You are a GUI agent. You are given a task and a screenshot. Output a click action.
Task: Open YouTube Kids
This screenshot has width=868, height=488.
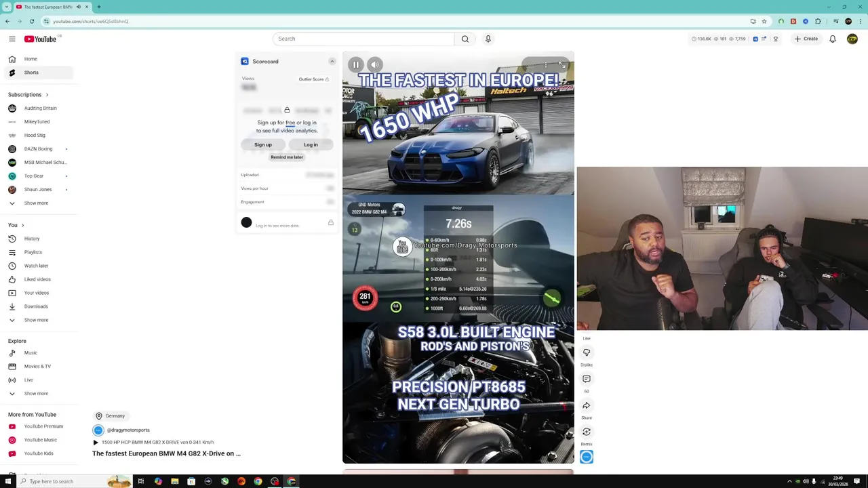click(38, 453)
